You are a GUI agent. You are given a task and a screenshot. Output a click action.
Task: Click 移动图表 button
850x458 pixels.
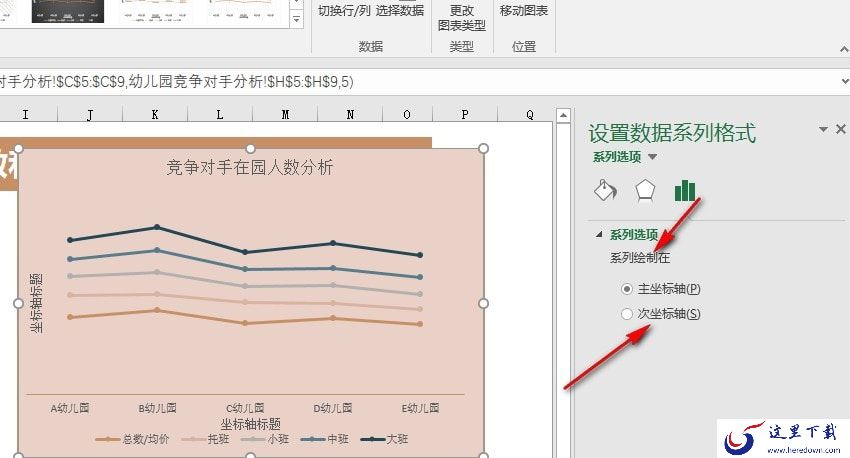click(524, 10)
